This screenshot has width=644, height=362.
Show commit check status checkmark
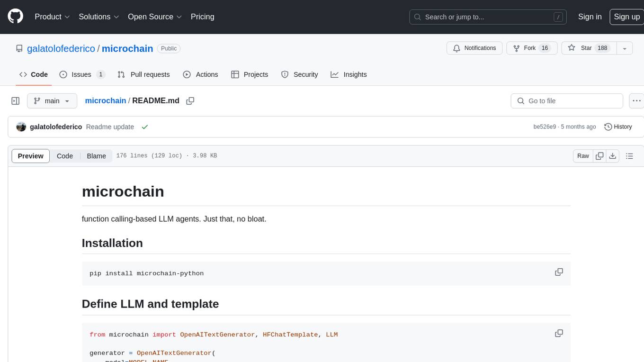(x=145, y=127)
